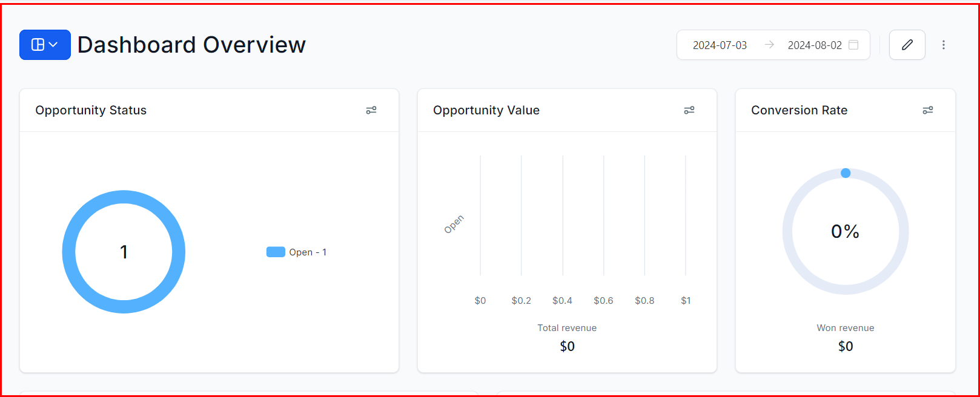Click the grid layout icon on the blue button
Image resolution: width=980 pixels, height=397 pixels.
coord(38,44)
